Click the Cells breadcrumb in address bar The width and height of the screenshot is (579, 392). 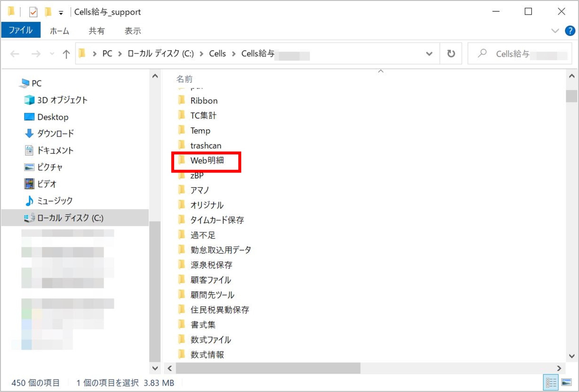217,54
